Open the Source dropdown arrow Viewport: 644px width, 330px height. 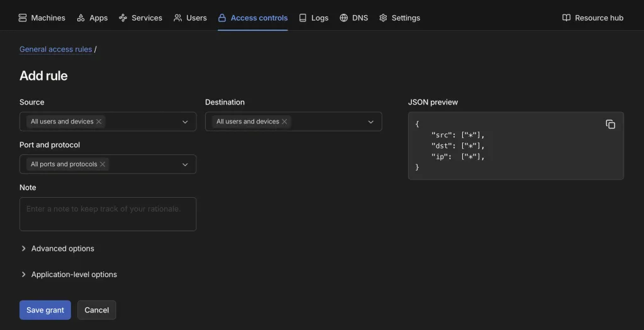pos(186,122)
